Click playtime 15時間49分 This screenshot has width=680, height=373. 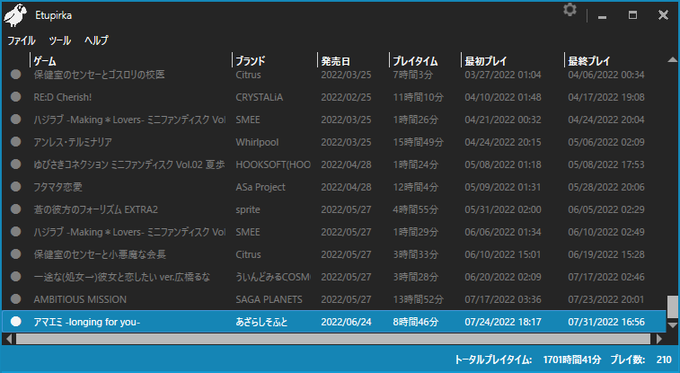[x=418, y=142]
